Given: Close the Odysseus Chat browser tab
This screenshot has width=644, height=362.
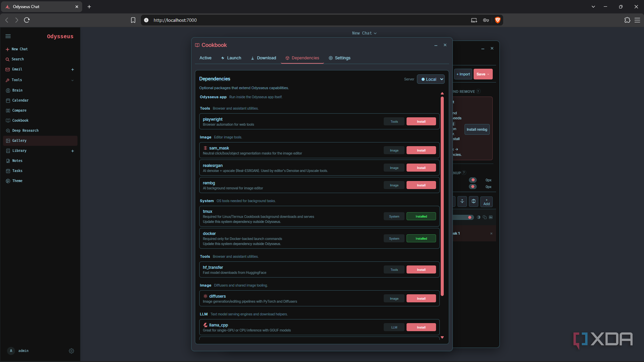Looking at the screenshot, I should click(77, 7).
